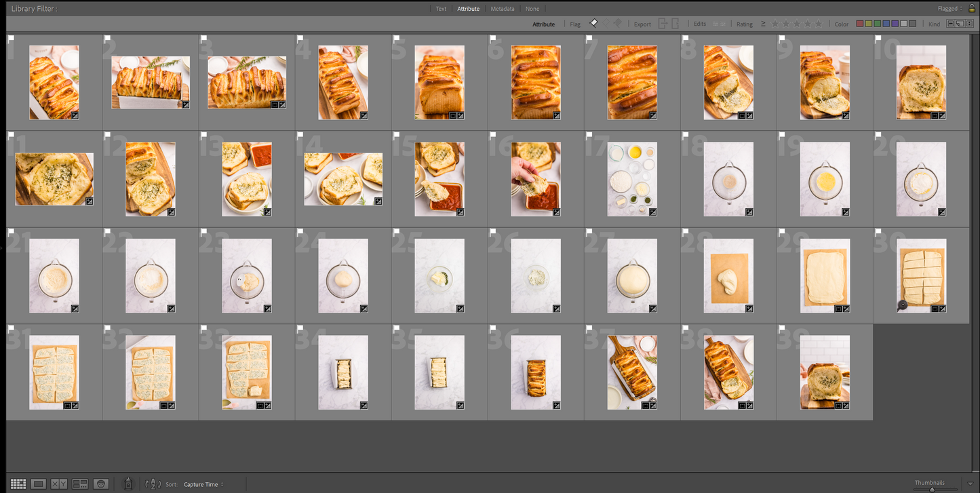Filter by the red color label
980x493 pixels.
860,24
